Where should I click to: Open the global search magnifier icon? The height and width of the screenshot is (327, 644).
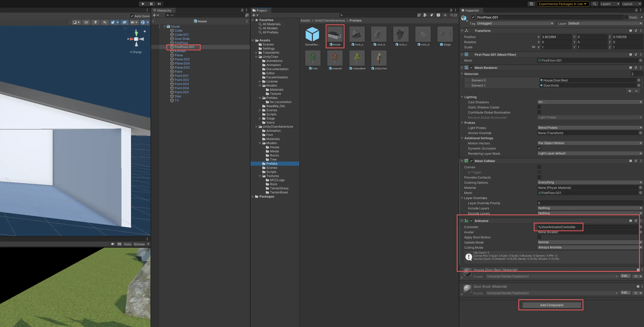[594, 4]
